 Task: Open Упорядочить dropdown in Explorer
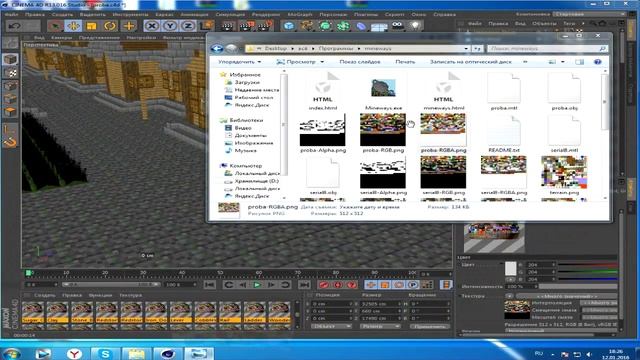[240, 62]
